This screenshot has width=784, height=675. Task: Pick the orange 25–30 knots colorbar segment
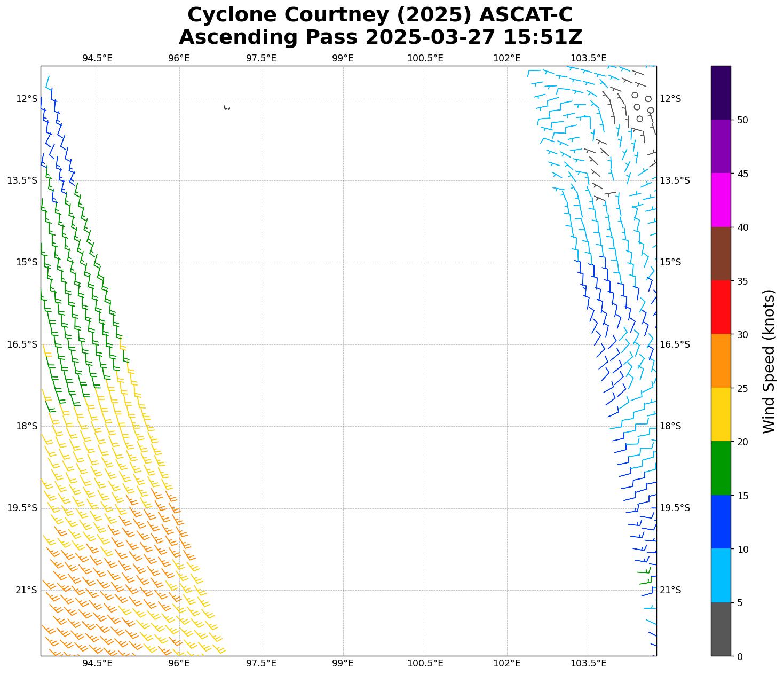tap(721, 361)
